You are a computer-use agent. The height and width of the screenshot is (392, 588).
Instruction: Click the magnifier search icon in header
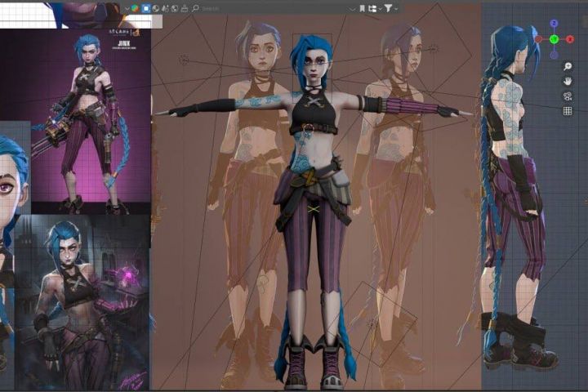coord(195,8)
